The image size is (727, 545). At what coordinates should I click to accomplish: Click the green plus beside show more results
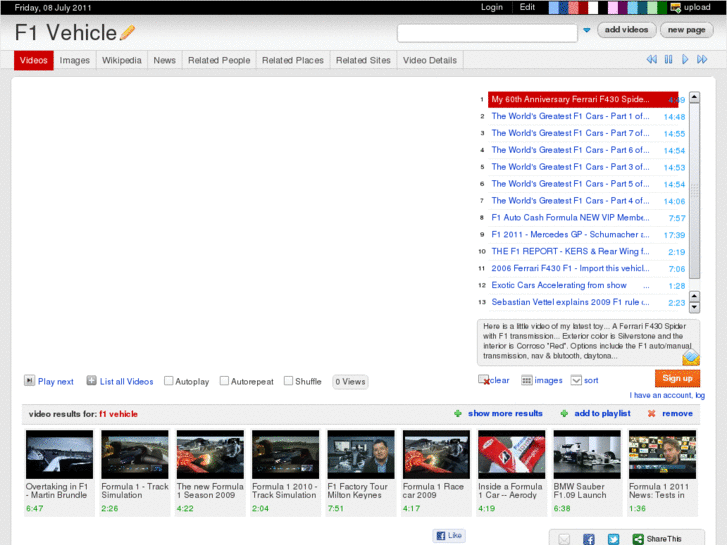458,413
